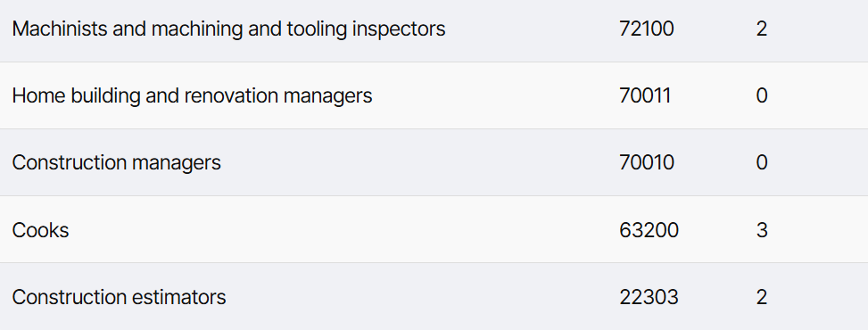Screen dimensions: 868x330
Task: Click the code 72100
Action: (x=647, y=29)
